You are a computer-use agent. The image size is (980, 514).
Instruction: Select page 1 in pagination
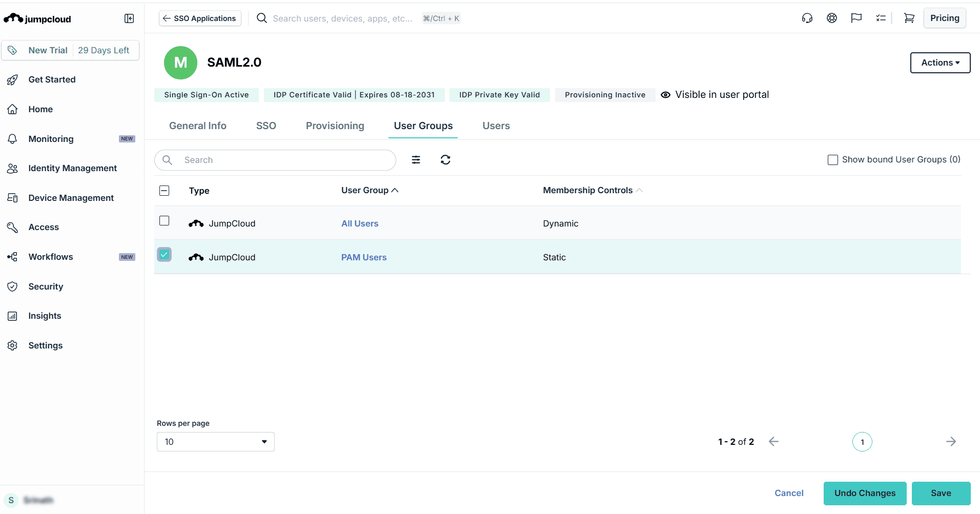point(862,442)
